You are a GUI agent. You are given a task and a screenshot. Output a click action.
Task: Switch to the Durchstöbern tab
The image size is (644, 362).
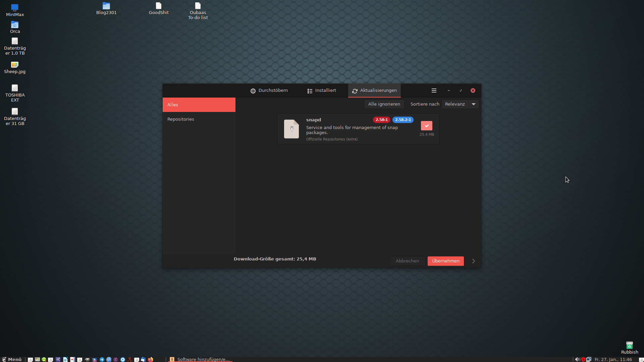click(x=269, y=90)
